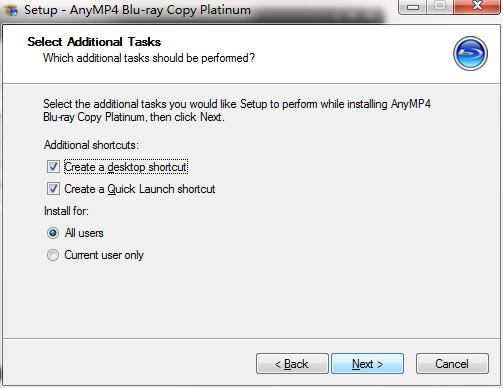Viewport: 503px width, 388px height.
Task: Continue with the Next button
Action: click(367, 364)
